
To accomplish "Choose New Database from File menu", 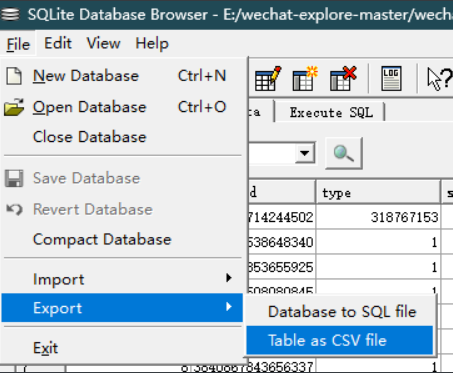I will [x=122, y=76].
